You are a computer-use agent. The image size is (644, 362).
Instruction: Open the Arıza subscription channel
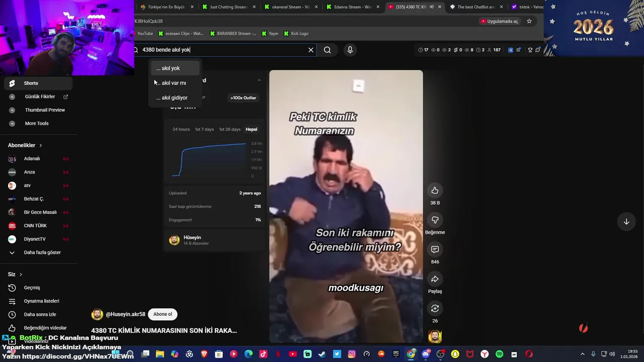[x=38, y=172]
